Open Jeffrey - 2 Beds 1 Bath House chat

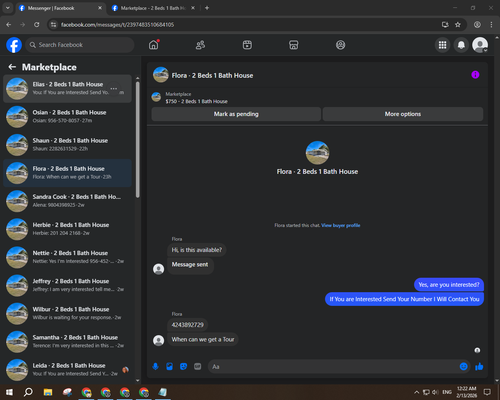click(67, 285)
